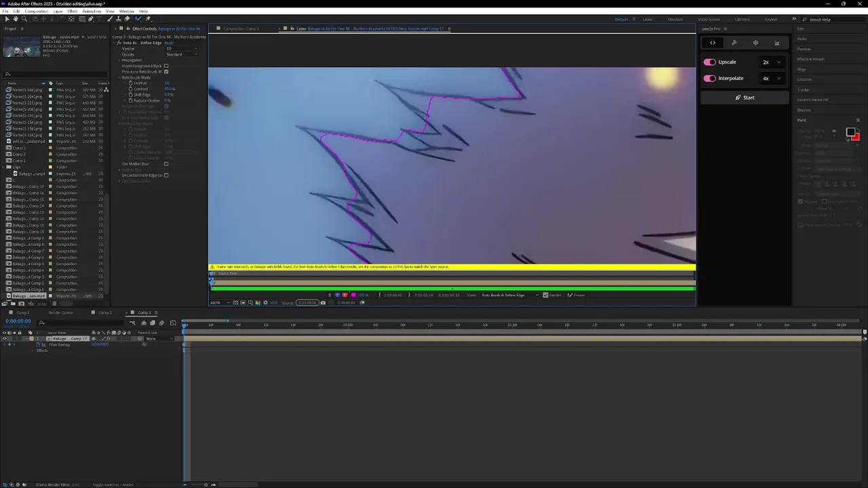Enable Invert Foreground/Background checkbox
The image size is (868, 488).
coord(166,66)
